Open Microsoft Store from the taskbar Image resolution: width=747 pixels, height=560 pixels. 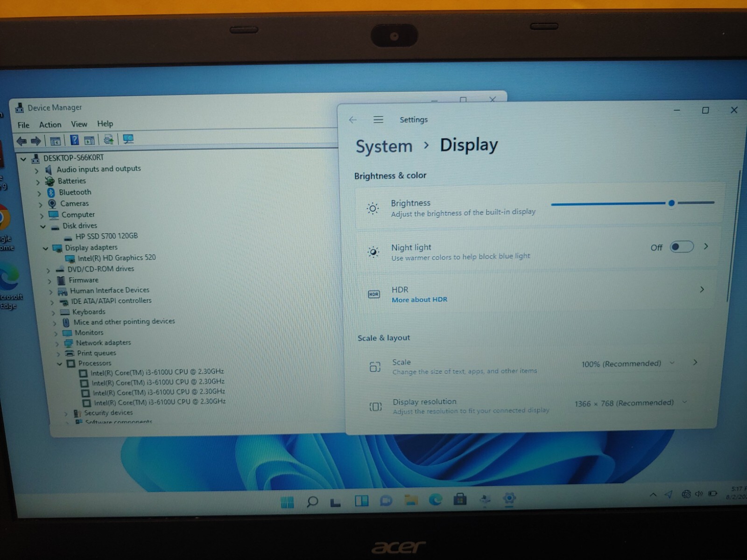(x=460, y=499)
